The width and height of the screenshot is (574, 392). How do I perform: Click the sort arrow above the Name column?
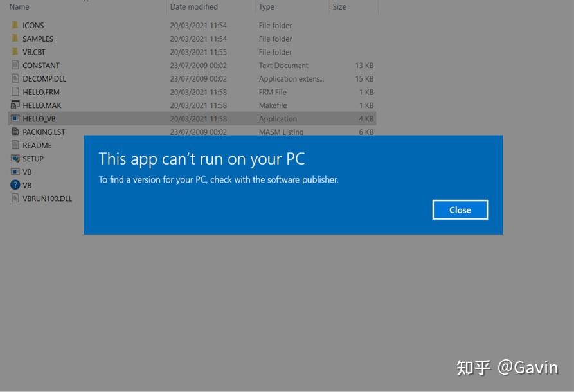85,2
